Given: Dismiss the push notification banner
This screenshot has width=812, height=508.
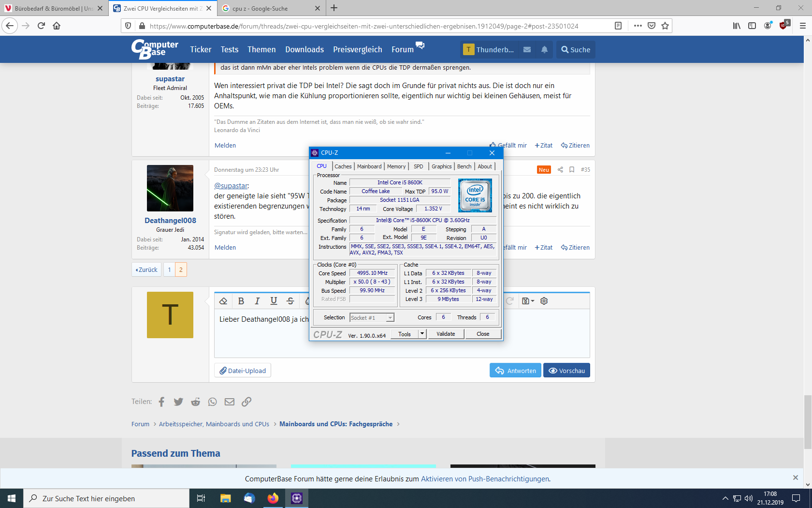Looking at the screenshot, I should [796, 478].
